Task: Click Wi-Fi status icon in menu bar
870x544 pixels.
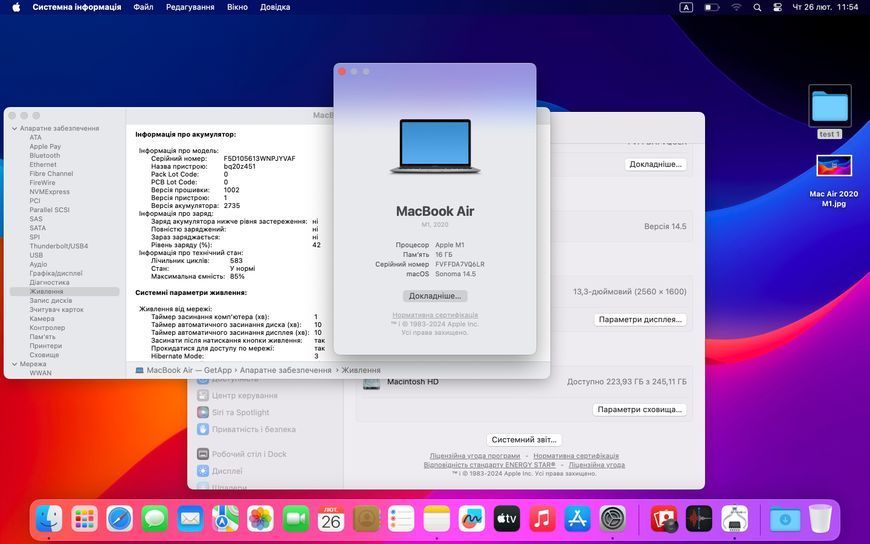Action: (736, 7)
